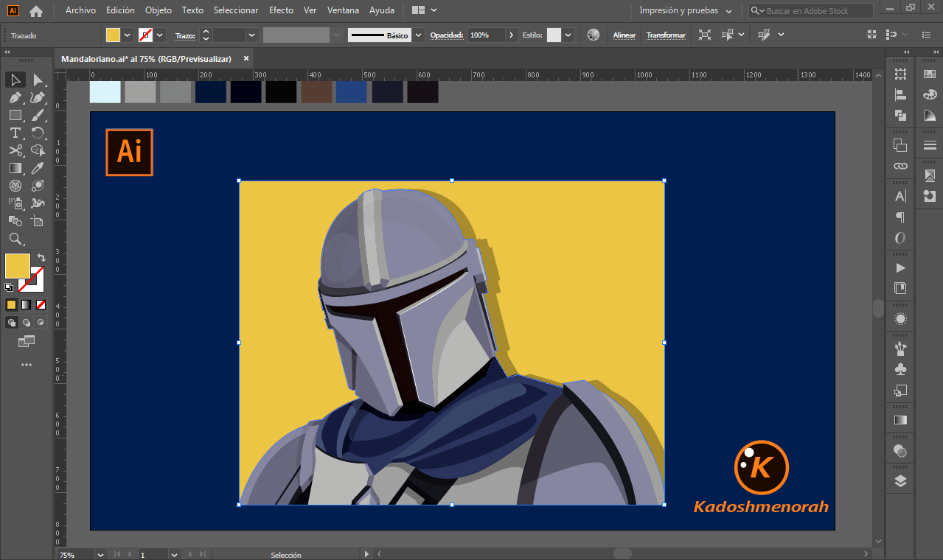
Task: Select the Type tool
Action: (15, 133)
